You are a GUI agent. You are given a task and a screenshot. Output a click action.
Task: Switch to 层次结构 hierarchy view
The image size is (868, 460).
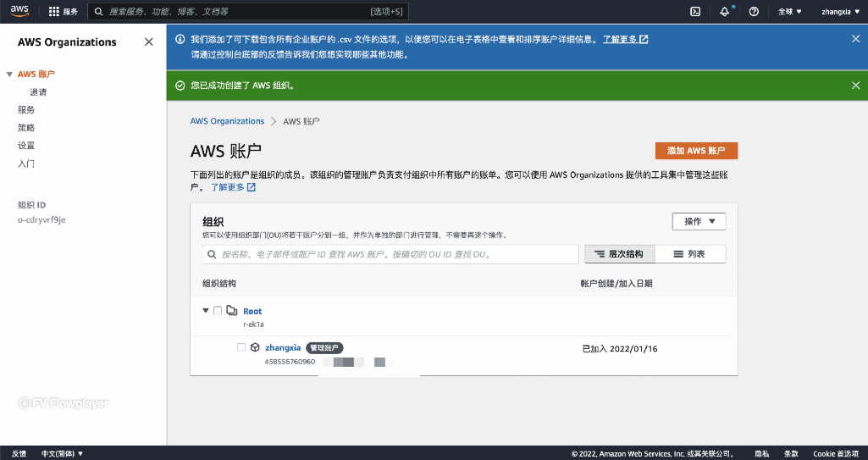tap(619, 254)
